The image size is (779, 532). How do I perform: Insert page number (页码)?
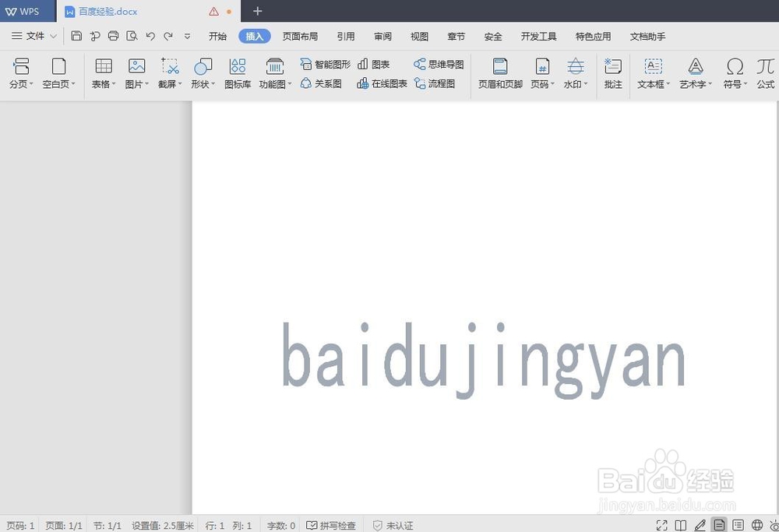click(542, 73)
